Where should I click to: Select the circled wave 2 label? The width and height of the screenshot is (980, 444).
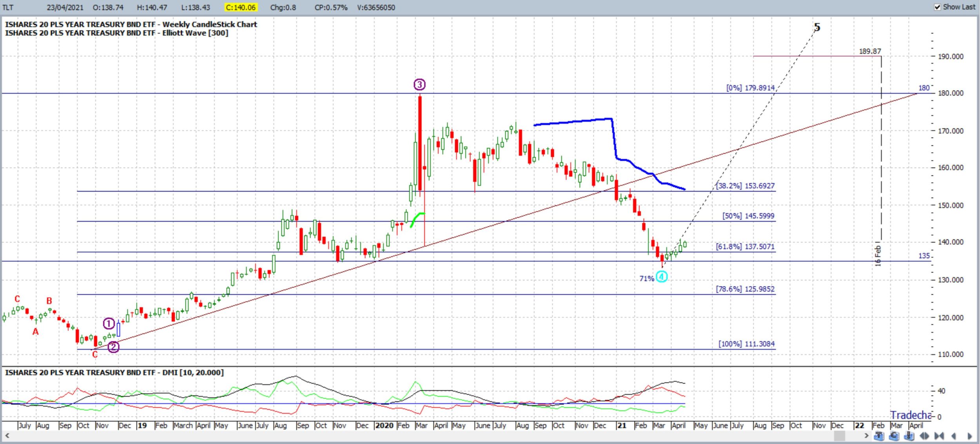114,347
